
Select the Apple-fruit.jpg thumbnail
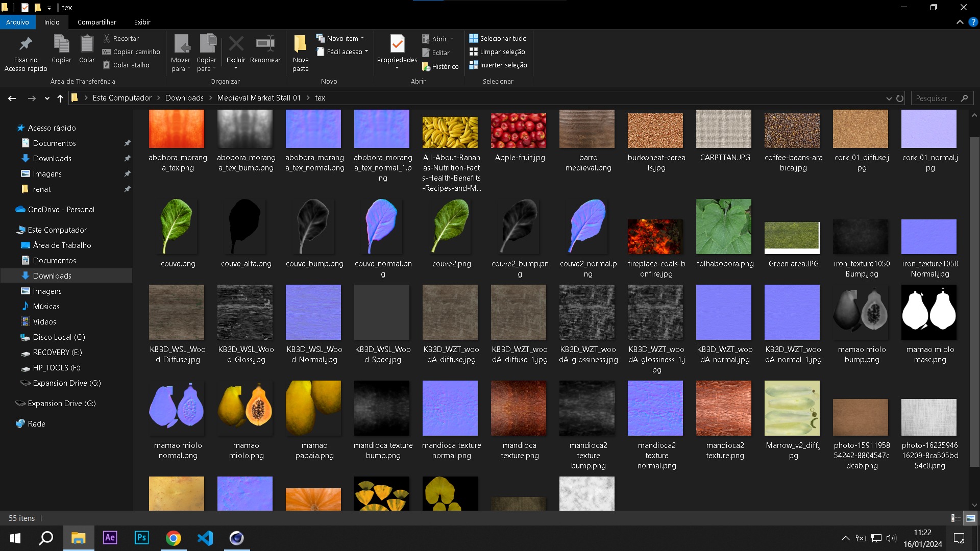519,131
